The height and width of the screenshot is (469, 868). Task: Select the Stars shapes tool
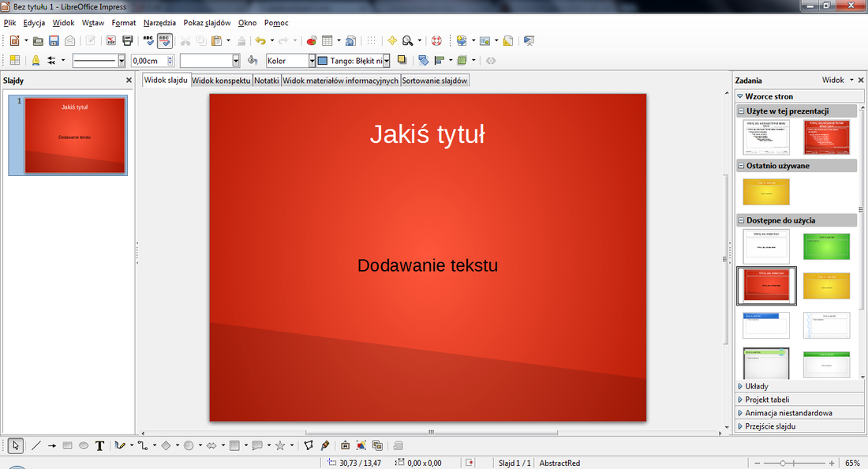pyautogui.click(x=280, y=445)
